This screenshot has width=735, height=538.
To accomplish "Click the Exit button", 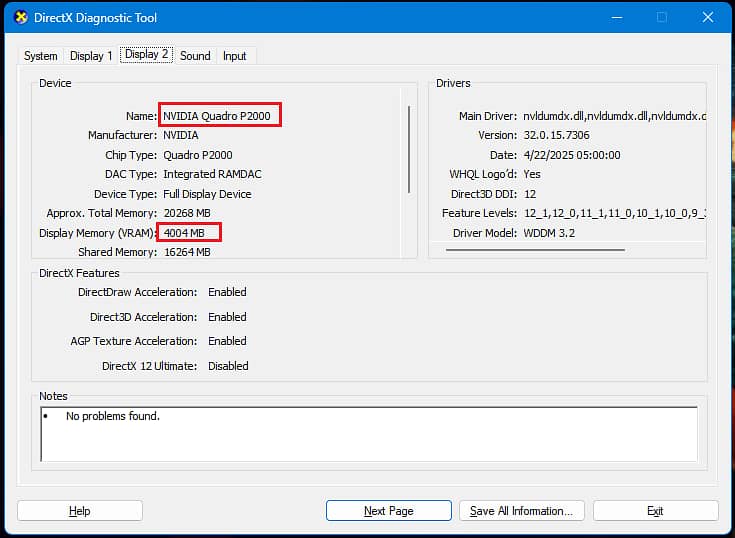I will pos(655,510).
